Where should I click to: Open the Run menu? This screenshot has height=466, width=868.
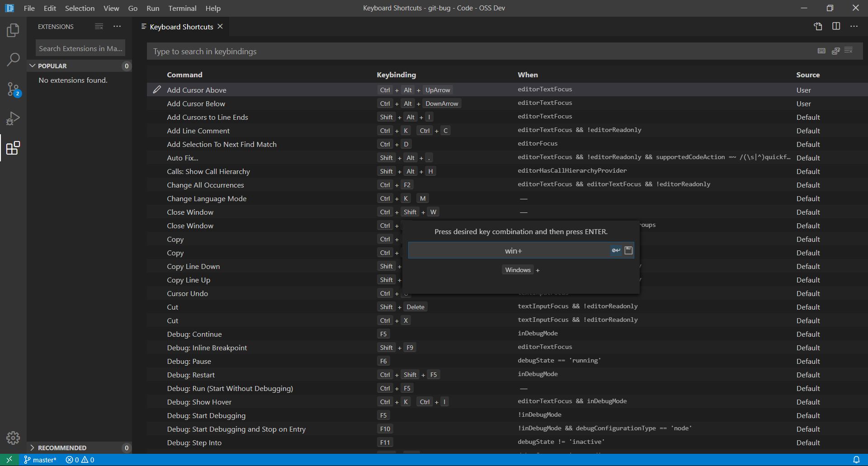[x=153, y=8]
